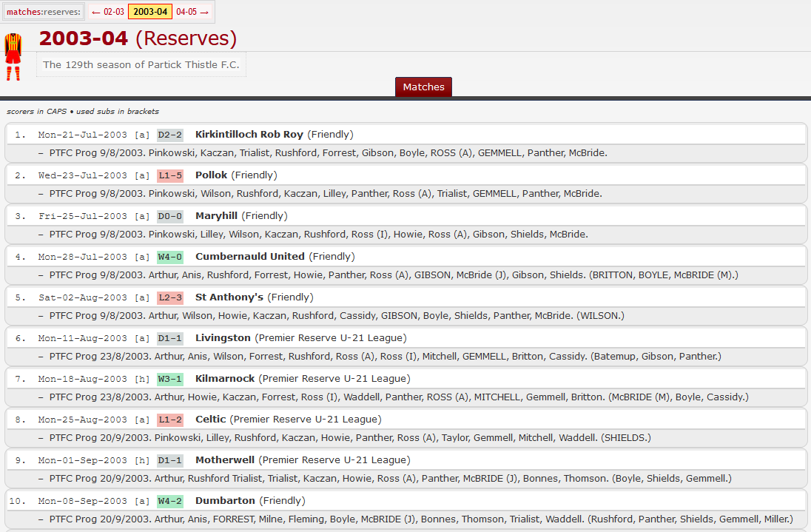Click 'The 129th season of Partick Thistle F.C.'
The width and height of the screenshot is (811, 532).
point(141,64)
